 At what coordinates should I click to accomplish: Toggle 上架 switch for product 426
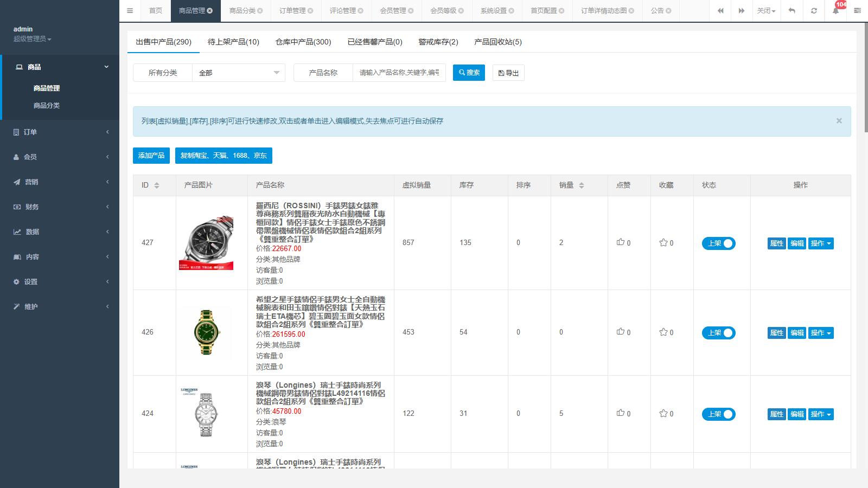tap(718, 333)
